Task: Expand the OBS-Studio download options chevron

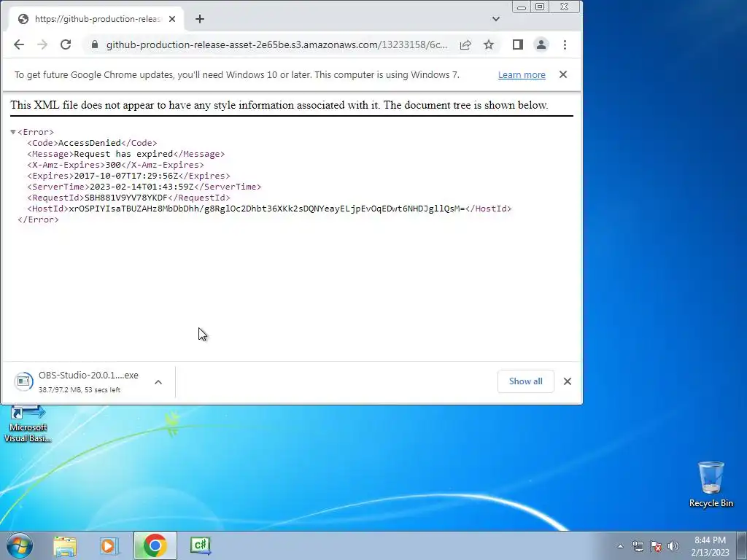Action: (158, 382)
